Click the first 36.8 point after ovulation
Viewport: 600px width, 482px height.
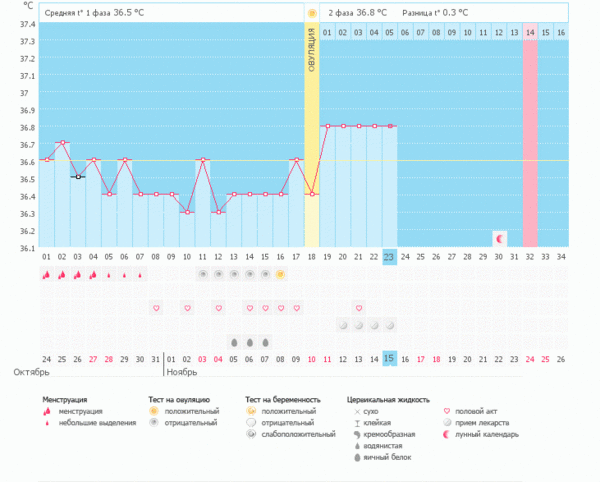pos(327,126)
